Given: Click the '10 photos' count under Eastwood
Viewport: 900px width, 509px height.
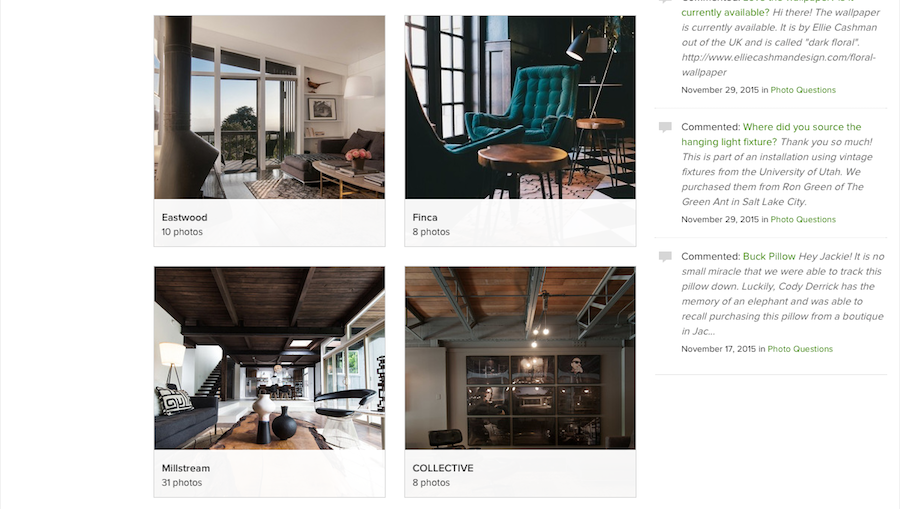Looking at the screenshot, I should 182,232.
